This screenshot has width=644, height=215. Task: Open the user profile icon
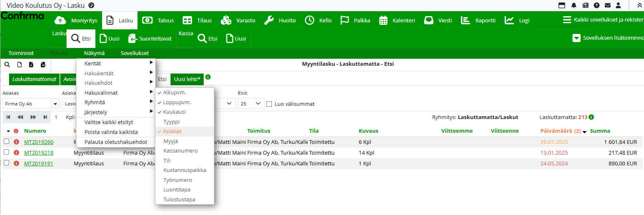pyautogui.click(x=618, y=5)
